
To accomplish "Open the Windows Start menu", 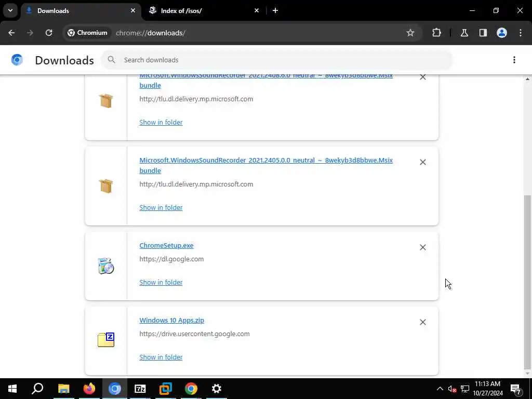I will (12, 389).
